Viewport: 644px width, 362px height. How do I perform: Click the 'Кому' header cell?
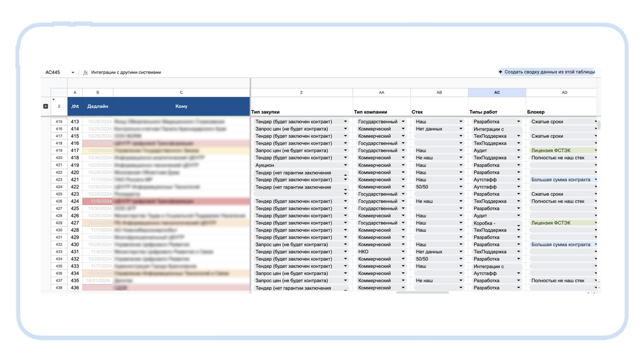coord(181,106)
